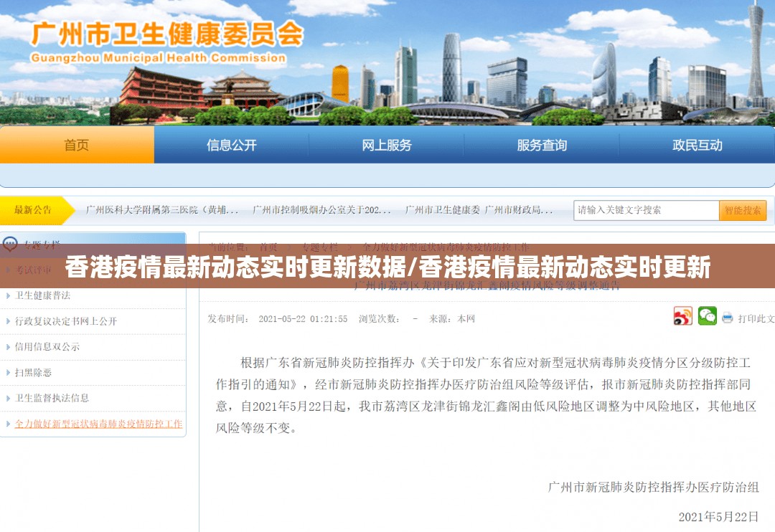The height and width of the screenshot is (532, 775).
Task: Open the 卫生健康普法 sidebar item
Action: [x=42, y=295]
